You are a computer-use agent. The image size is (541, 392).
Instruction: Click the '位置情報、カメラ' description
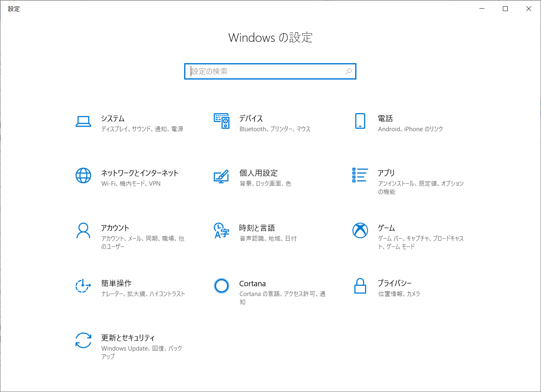[399, 294]
